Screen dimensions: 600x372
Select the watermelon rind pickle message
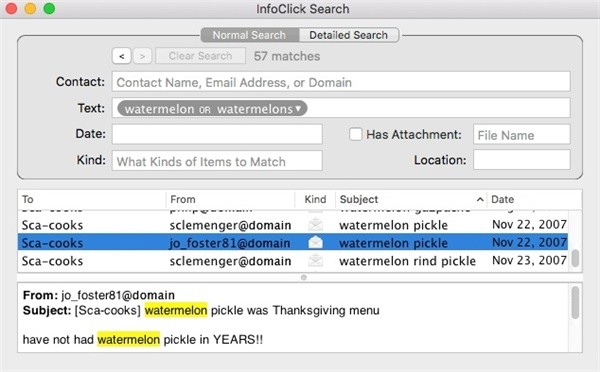[293, 261]
